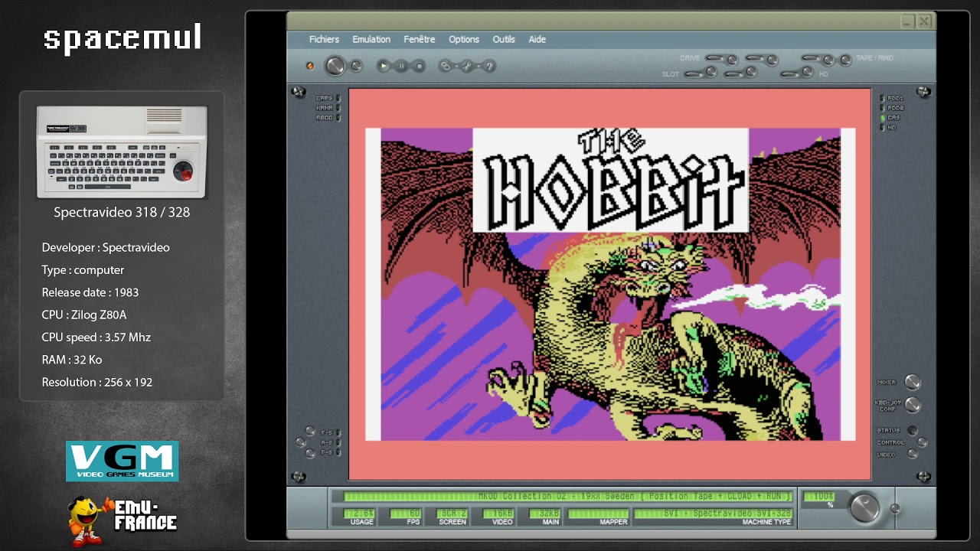Viewport: 980px width, 551px height.
Task: Click the MKOD Collection tape status line
Action: [x=567, y=497]
